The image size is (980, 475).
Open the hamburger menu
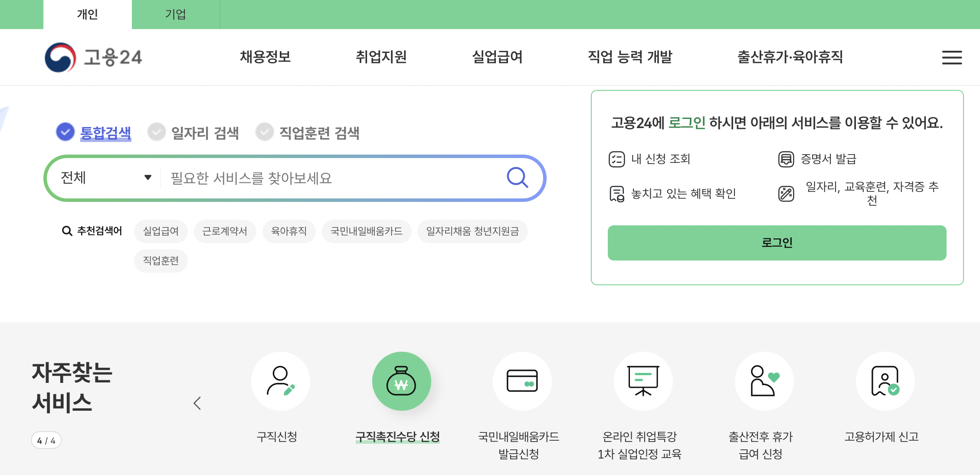951,57
